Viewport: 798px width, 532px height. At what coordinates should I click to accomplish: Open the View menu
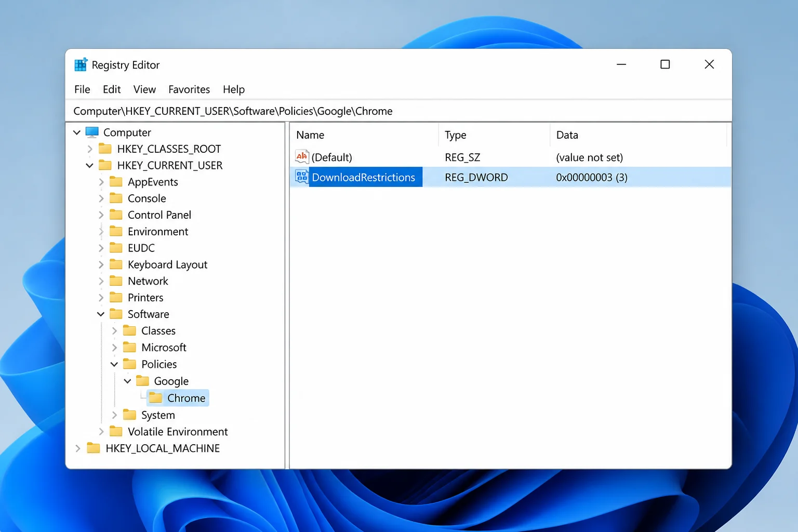click(x=144, y=89)
